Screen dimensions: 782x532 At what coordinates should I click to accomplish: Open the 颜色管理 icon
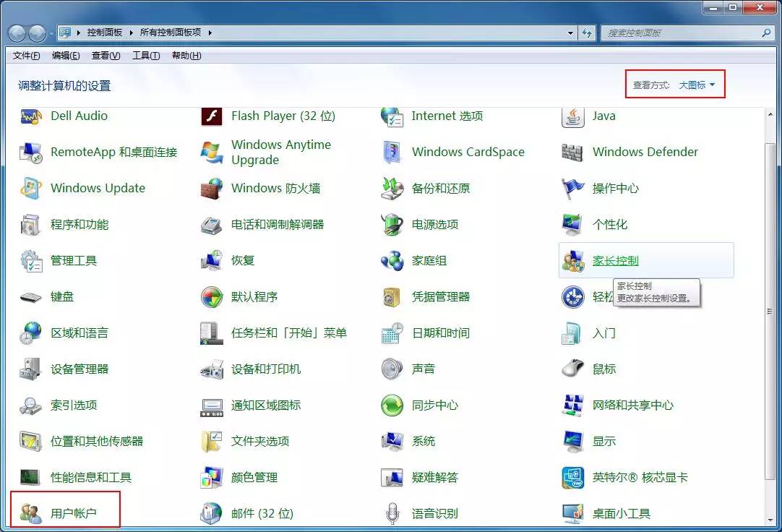[212, 478]
